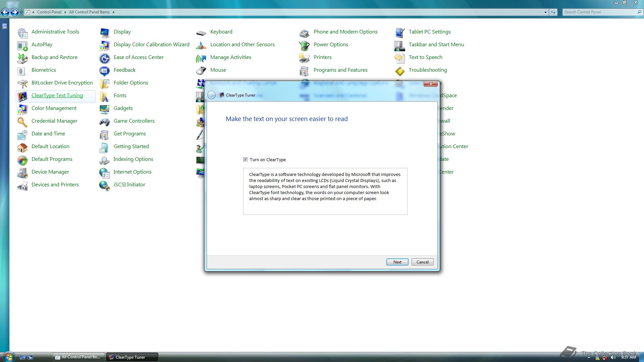Open the AutoPlay icon
The image size is (644, 362).
(x=22, y=46)
